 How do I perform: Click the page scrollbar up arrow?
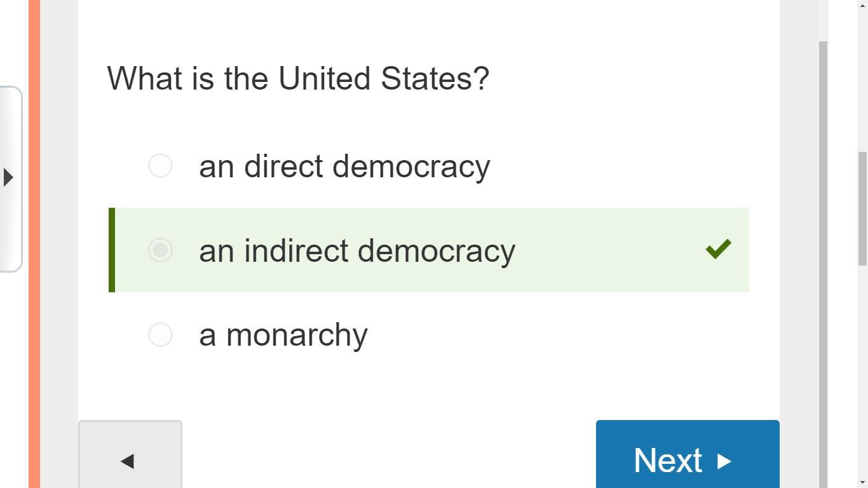pyautogui.click(x=862, y=5)
